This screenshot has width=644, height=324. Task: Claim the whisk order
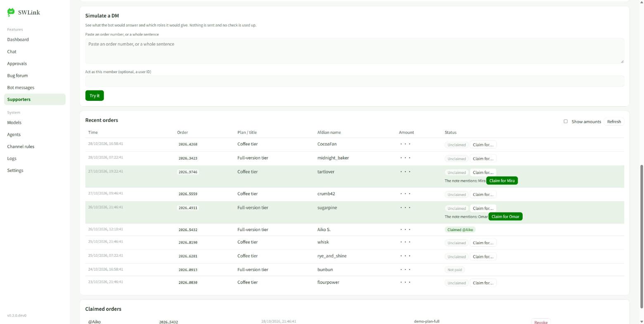click(483, 243)
